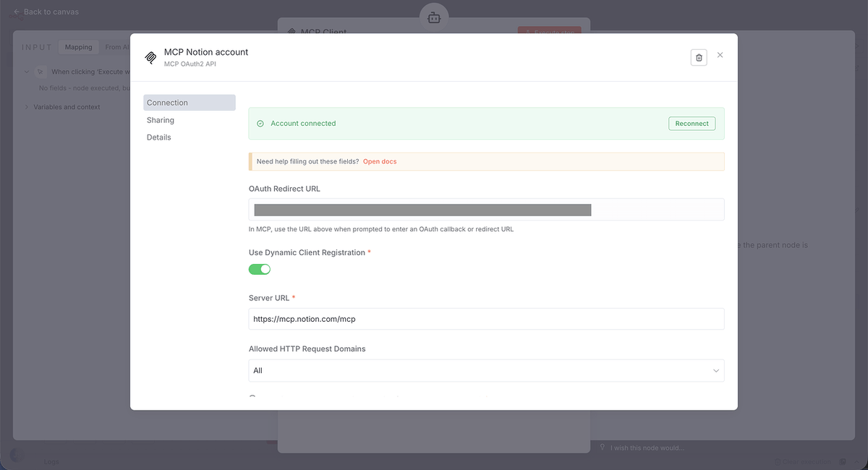Image resolution: width=868 pixels, height=470 pixels.
Task: Click the credential name MCP Notion account
Action: coord(206,52)
